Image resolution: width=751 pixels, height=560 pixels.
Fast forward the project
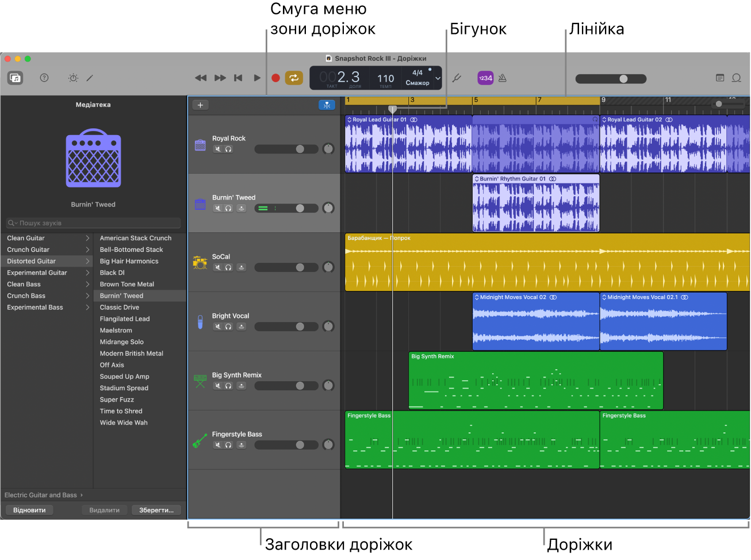[220, 78]
